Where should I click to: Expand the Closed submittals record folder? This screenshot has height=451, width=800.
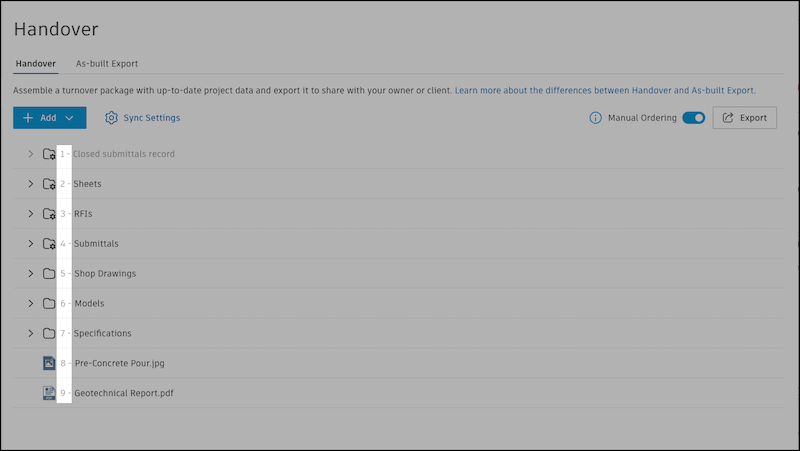(x=30, y=154)
